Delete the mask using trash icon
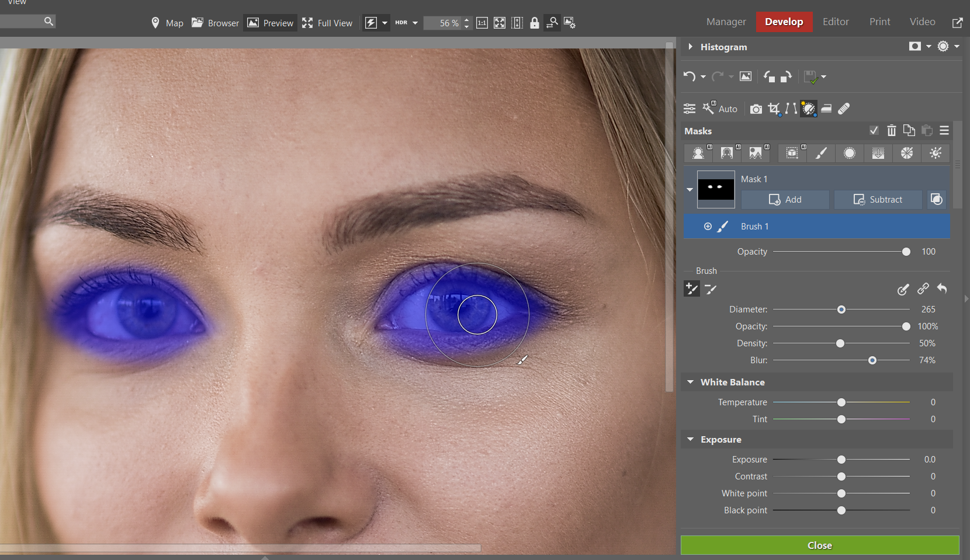970x560 pixels. click(x=891, y=131)
